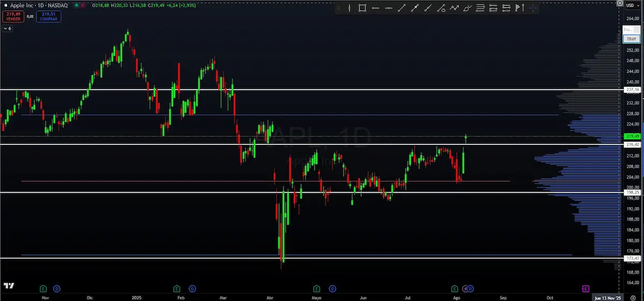Viewport: 644px width, 301px height.
Task: Click the 237,16 price level label
Action: pyautogui.click(x=633, y=90)
